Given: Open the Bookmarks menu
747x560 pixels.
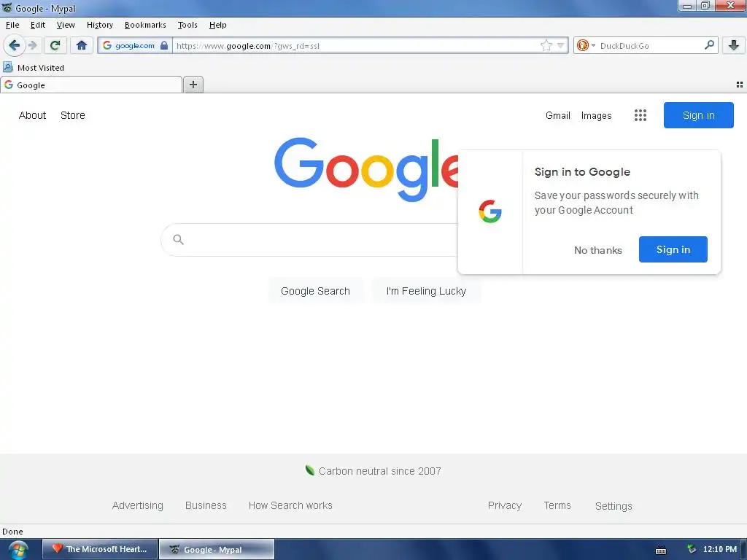Looking at the screenshot, I should (x=145, y=25).
